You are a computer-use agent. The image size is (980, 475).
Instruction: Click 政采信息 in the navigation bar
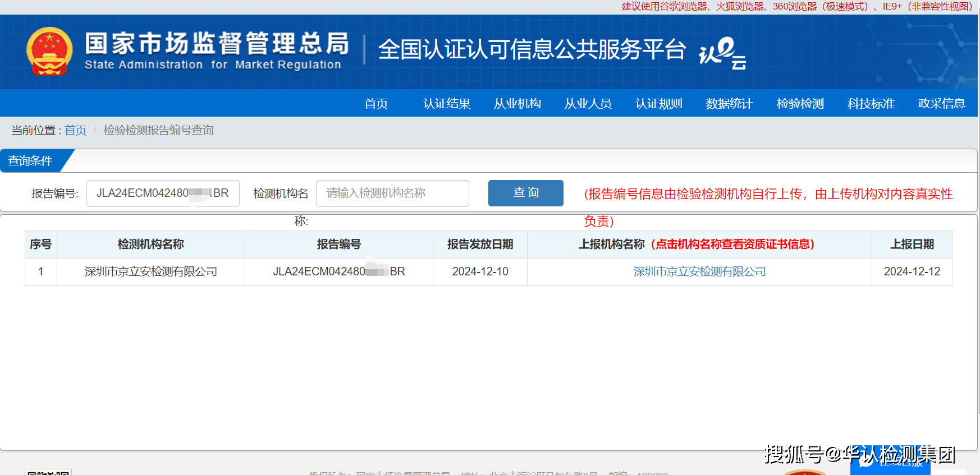[942, 104]
